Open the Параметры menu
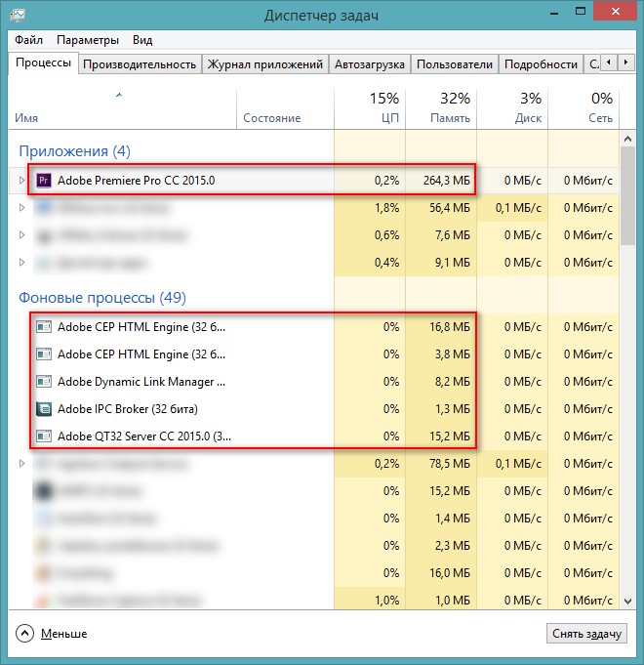This screenshot has height=665, width=644. pyautogui.click(x=88, y=40)
